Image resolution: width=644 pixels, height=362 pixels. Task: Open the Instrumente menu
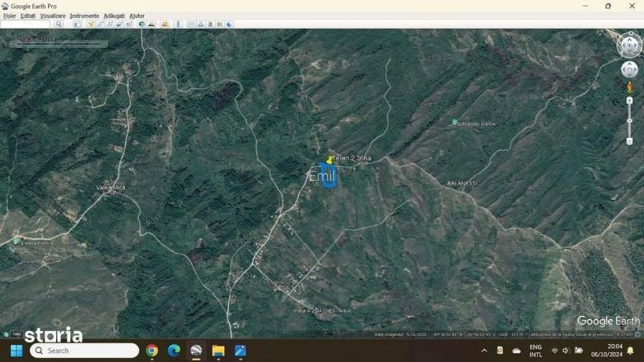coord(84,15)
